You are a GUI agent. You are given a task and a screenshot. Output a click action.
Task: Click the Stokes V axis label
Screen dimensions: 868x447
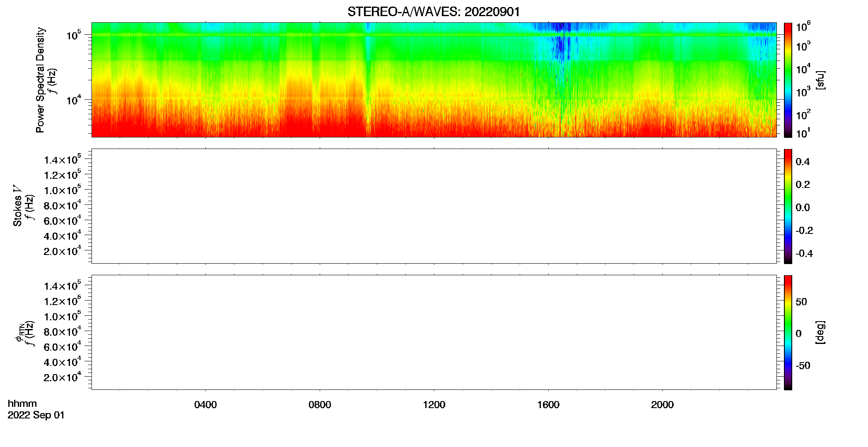[x=17, y=206]
